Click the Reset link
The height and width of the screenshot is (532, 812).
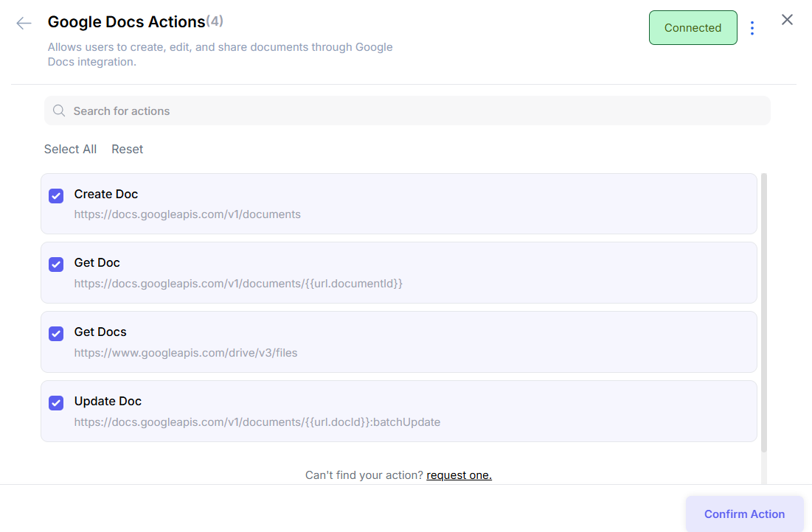point(128,149)
